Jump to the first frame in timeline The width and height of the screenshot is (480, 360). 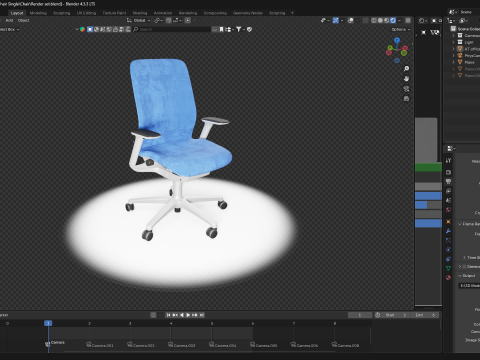pyautogui.click(x=168, y=315)
